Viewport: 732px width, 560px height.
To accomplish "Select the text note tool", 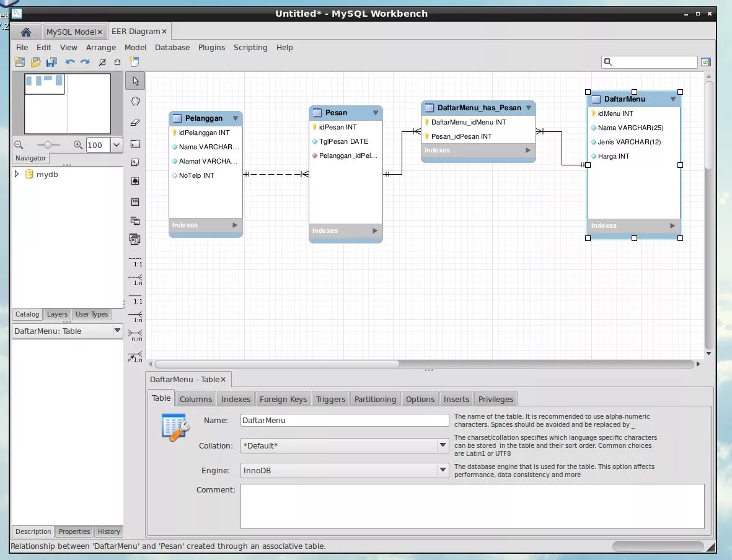I will pyautogui.click(x=135, y=162).
